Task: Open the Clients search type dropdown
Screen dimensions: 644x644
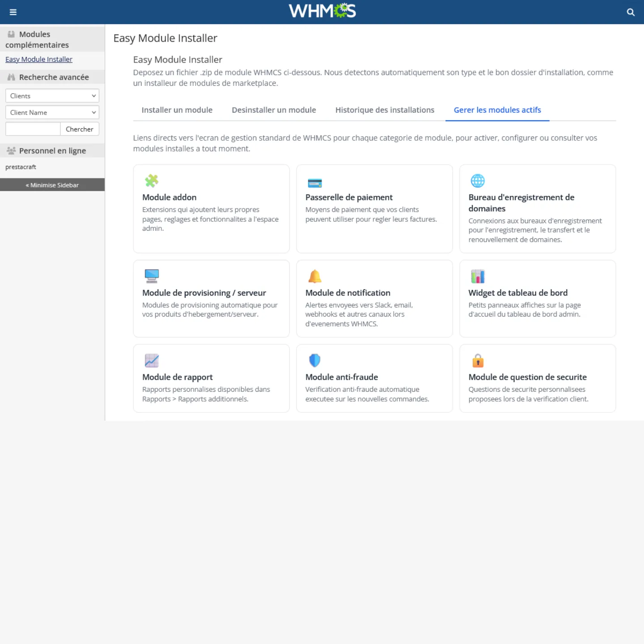Action: point(52,96)
